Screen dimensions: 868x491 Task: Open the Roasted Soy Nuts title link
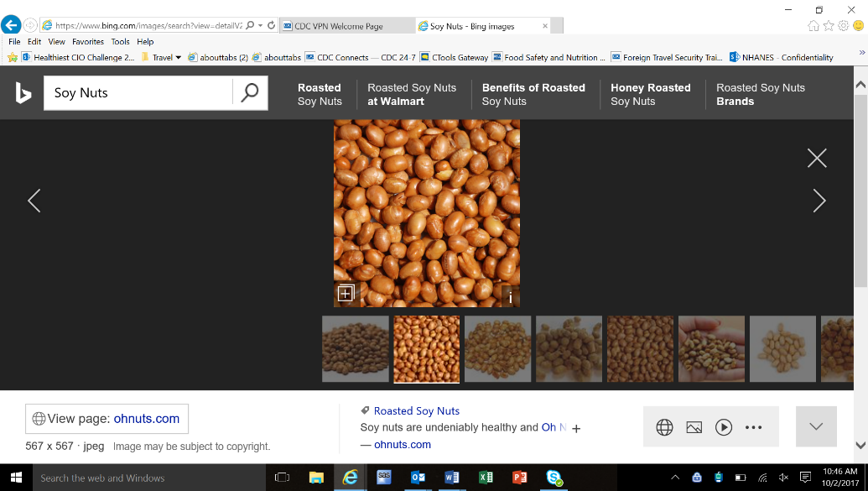pyautogui.click(x=416, y=410)
